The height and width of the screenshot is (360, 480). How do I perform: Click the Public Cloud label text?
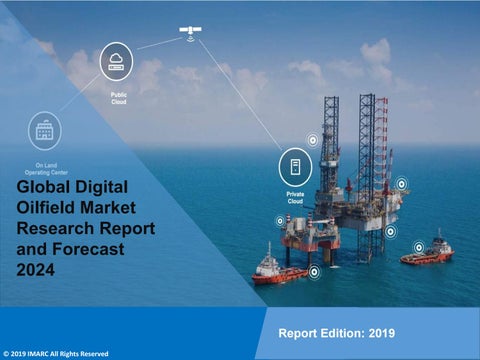[x=119, y=98]
